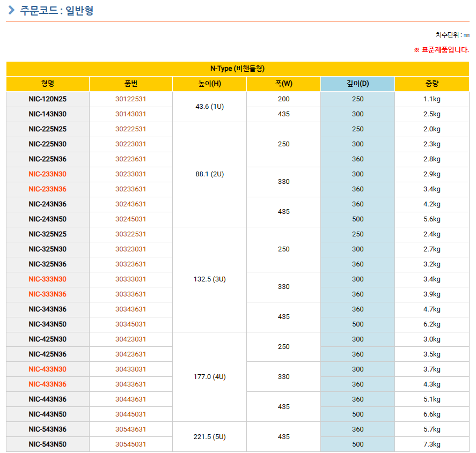The image size is (476, 453).
Task: Click the red 표준제품입니다 notice text
Action: (441, 50)
